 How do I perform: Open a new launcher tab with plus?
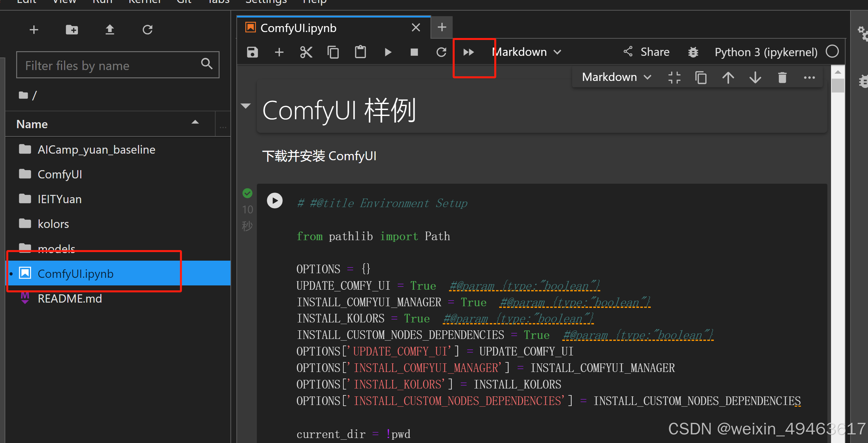[x=442, y=27]
